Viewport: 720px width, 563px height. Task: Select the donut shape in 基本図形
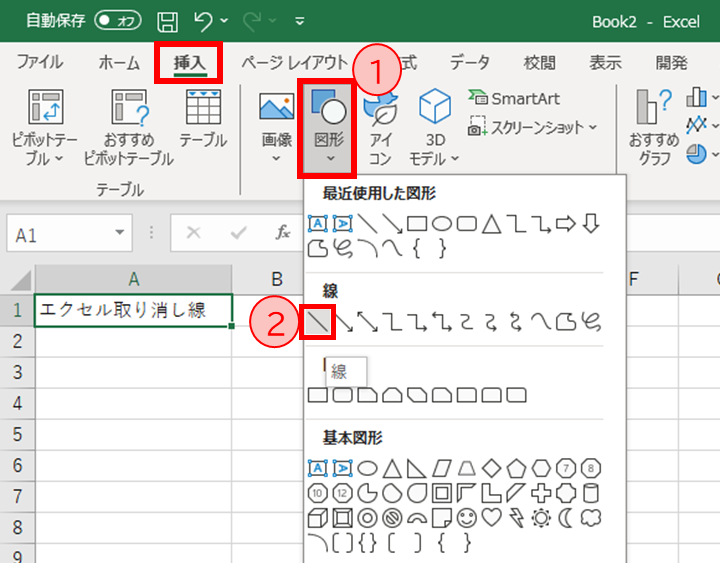367,518
